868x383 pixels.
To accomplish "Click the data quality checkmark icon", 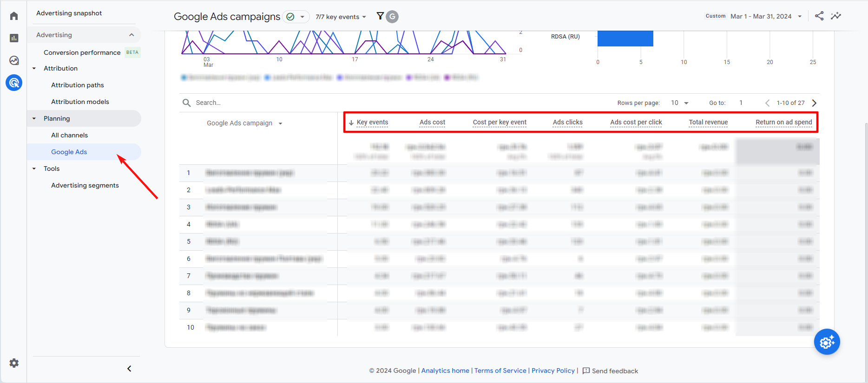I will [x=290, y=17].
